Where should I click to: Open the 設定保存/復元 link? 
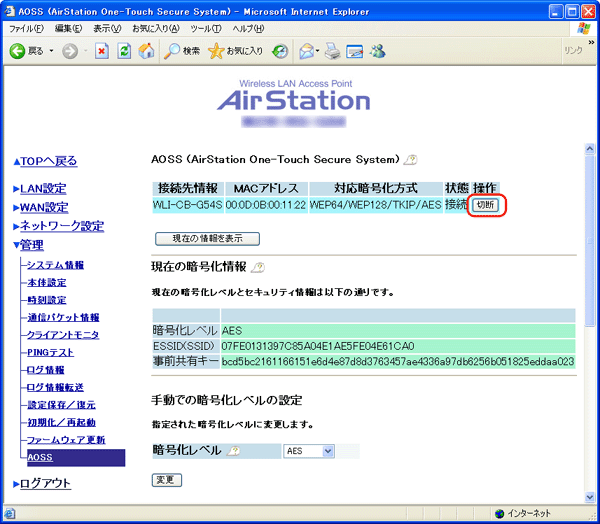click(61, 405)
